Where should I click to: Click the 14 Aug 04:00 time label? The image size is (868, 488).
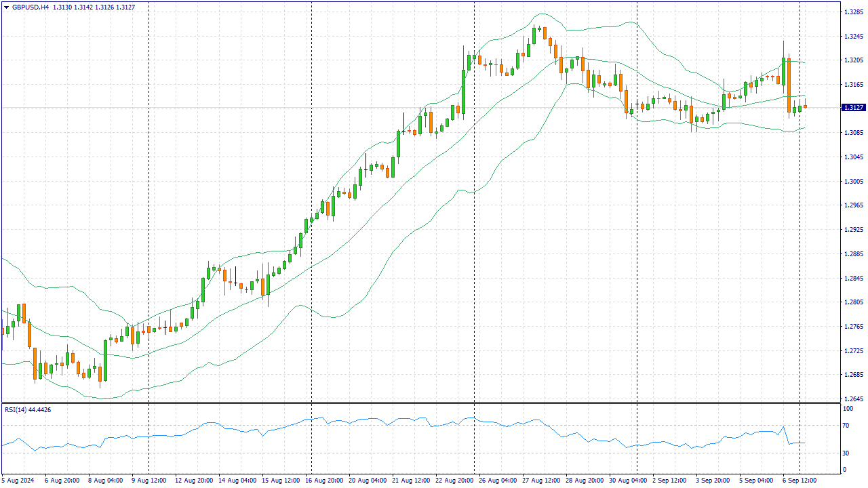pyautogui.click(x=237, y=481)
